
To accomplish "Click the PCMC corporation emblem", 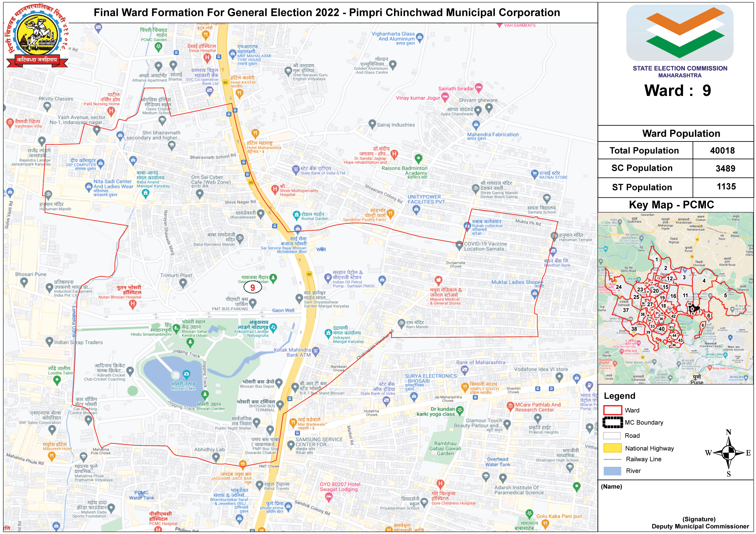I will [x=37, y=35].
